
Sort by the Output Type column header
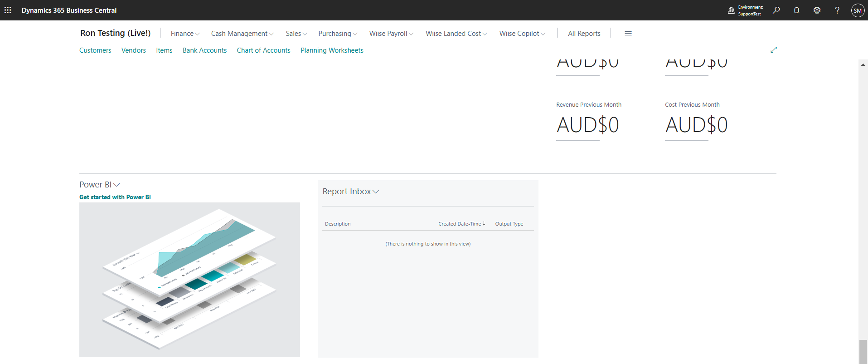click(x=509, y=224)
